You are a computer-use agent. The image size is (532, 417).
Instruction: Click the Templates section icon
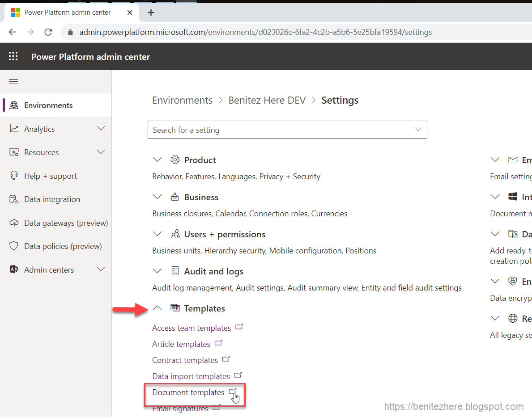point(175,308)
